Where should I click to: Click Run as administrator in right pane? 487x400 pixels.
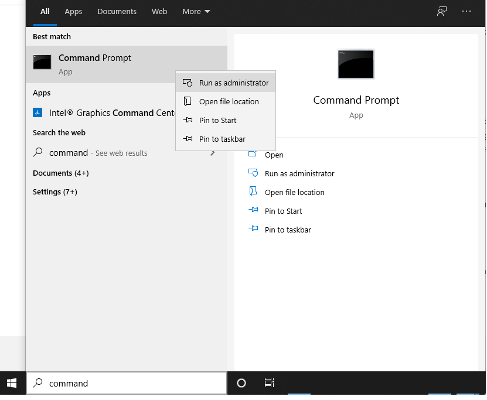299,173
